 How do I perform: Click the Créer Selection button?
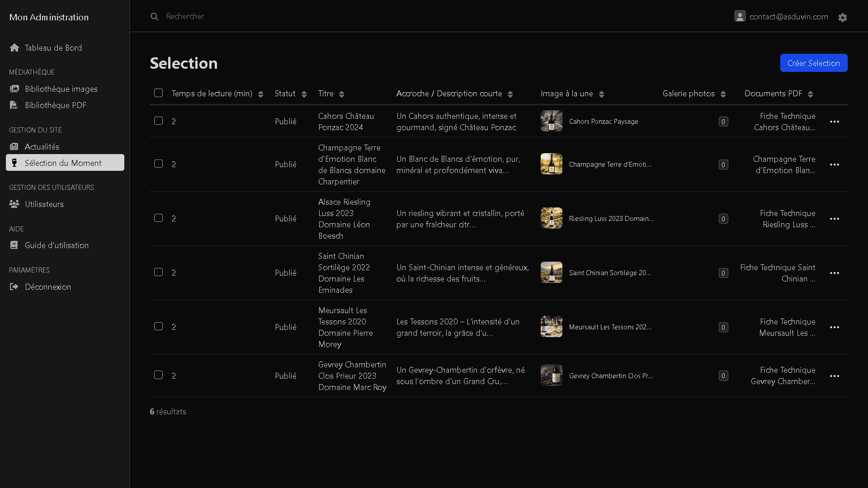coord(813,63)
